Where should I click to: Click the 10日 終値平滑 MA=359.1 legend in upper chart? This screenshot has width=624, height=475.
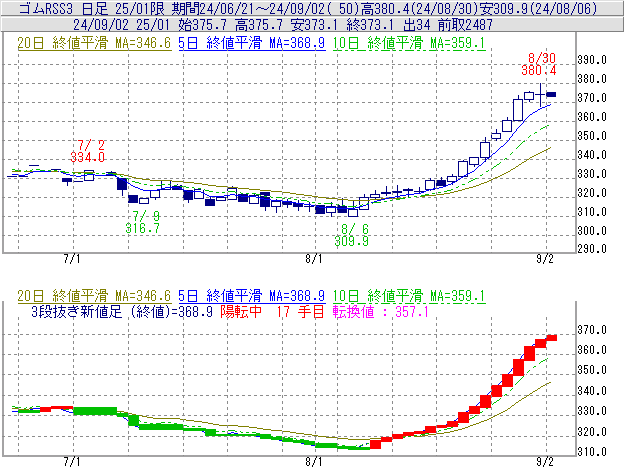click(409, 43)
